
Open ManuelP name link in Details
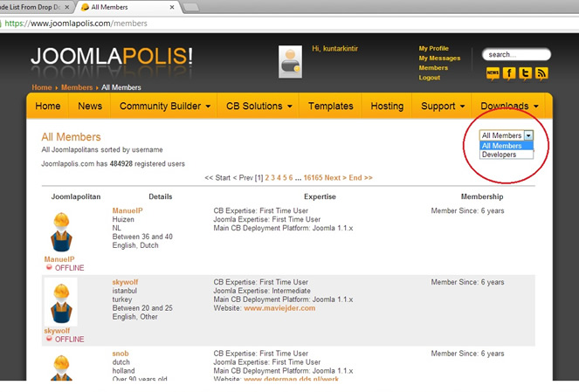(128, 210)
